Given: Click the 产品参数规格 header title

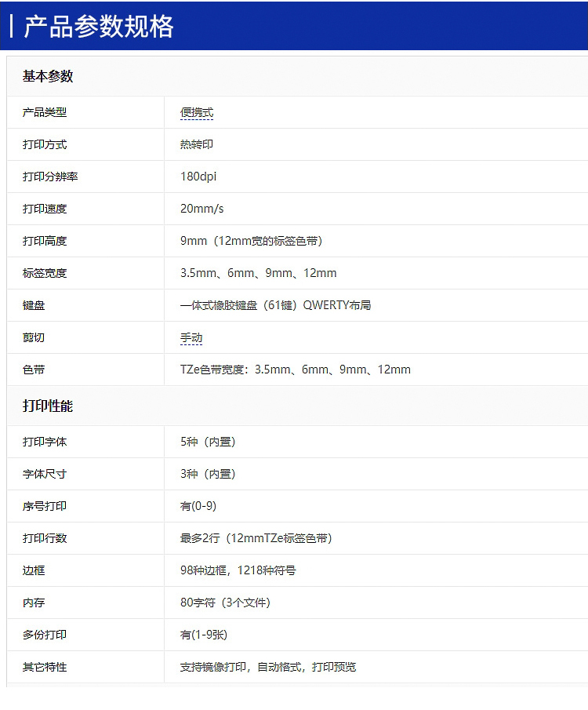Looking at the screenshot, I should (x=98, y=27).
